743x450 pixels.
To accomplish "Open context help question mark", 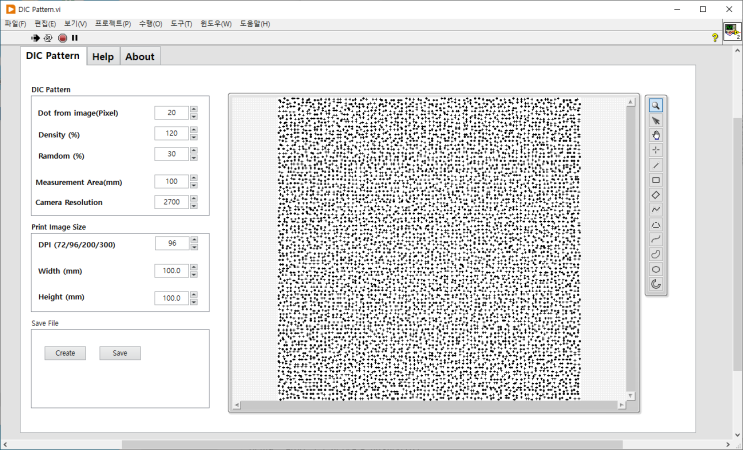I will pyautogui.click(x=715, y=37).
